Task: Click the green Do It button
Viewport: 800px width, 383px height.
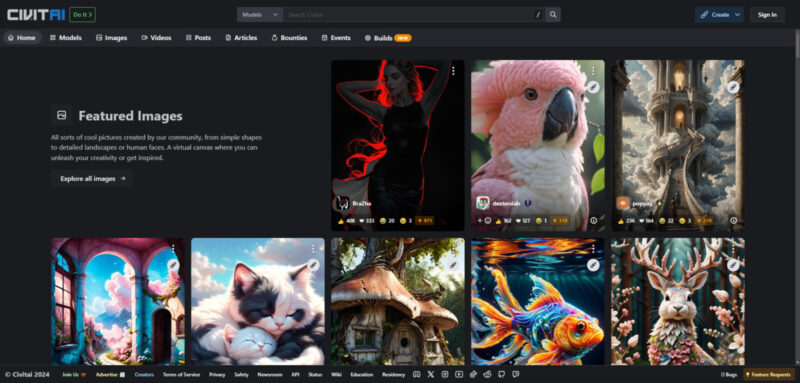Action: pyautogui.click(x=82, y=15)
